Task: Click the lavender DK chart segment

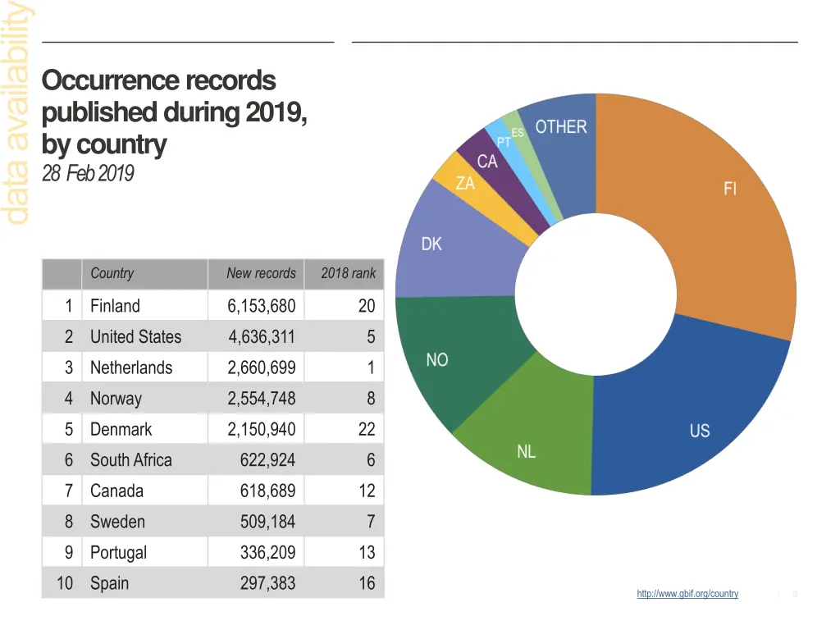Action: pos(451,246)
